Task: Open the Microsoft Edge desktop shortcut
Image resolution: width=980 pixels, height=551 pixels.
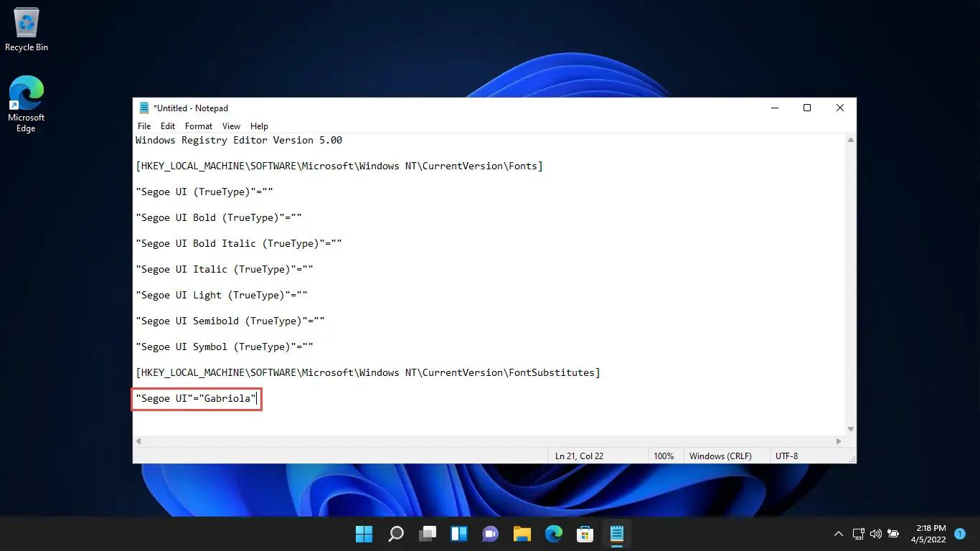Action: (x=26, y=104)
